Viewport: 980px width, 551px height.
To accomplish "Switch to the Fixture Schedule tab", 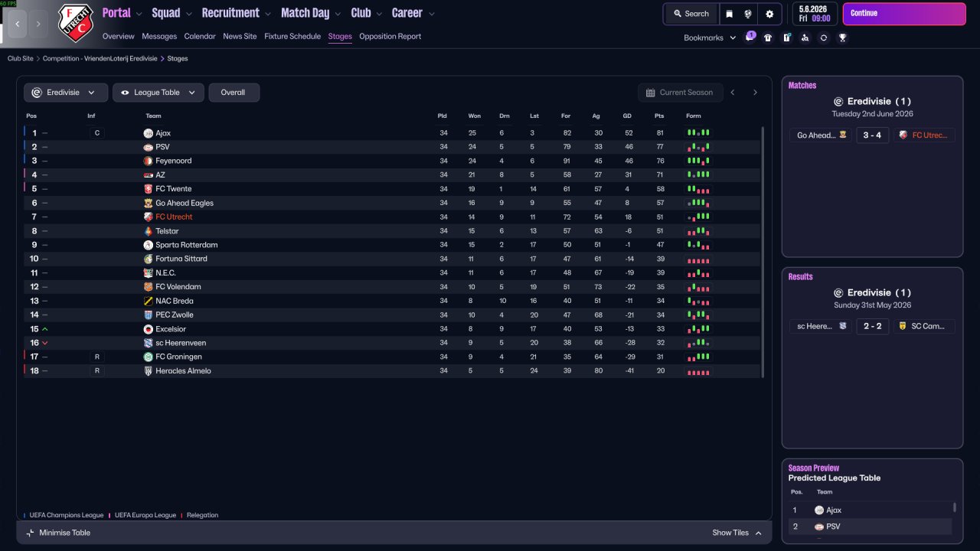I will (292, 36).
